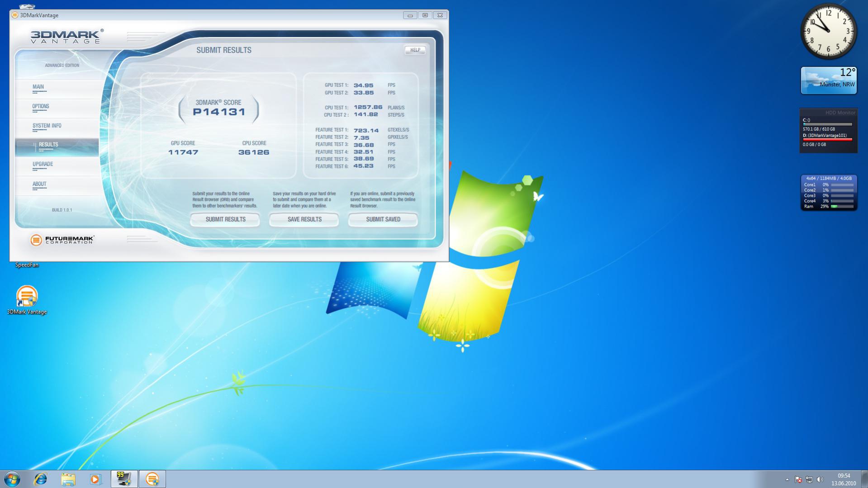The height and width of the screenshot is (488, 868).
Task: Minimize the 3DMarkVantage window
Action: [x=410, y=15]
